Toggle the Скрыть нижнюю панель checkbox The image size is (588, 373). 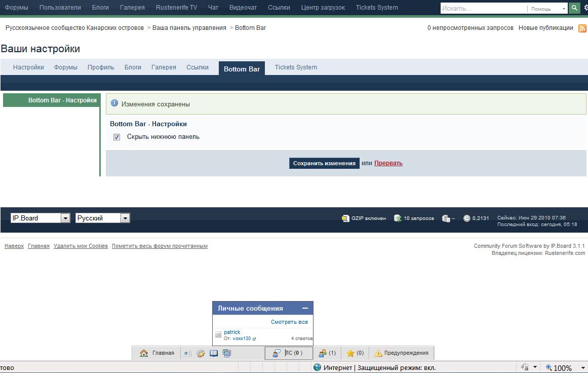(x=117, y=137)
